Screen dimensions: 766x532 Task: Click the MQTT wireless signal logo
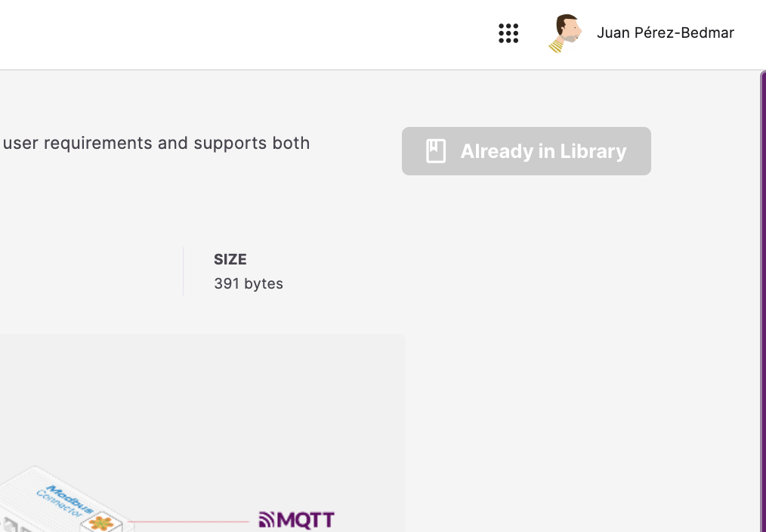pos(266,519)
